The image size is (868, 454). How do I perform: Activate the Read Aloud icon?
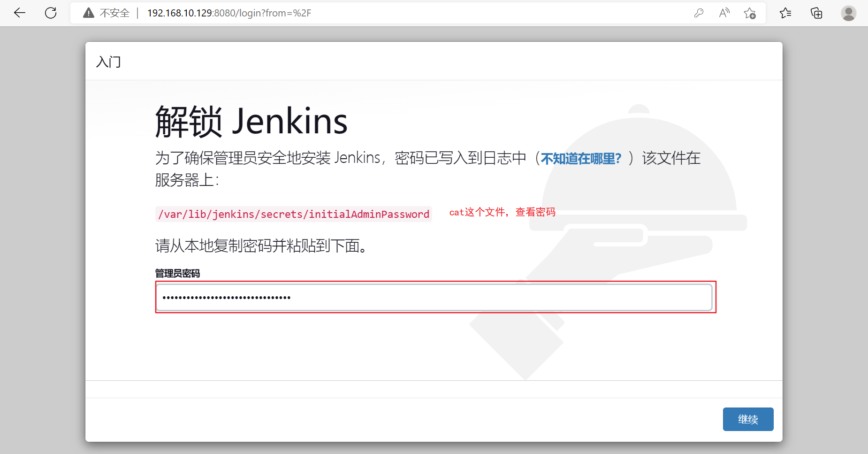click(x=724, y=13)
